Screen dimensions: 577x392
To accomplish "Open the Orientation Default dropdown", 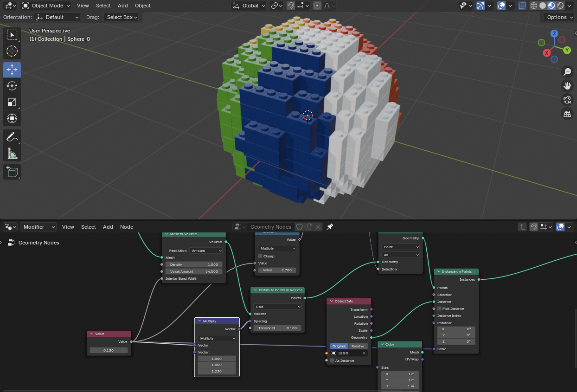I will pyautogui.click(x=58, y=17).
